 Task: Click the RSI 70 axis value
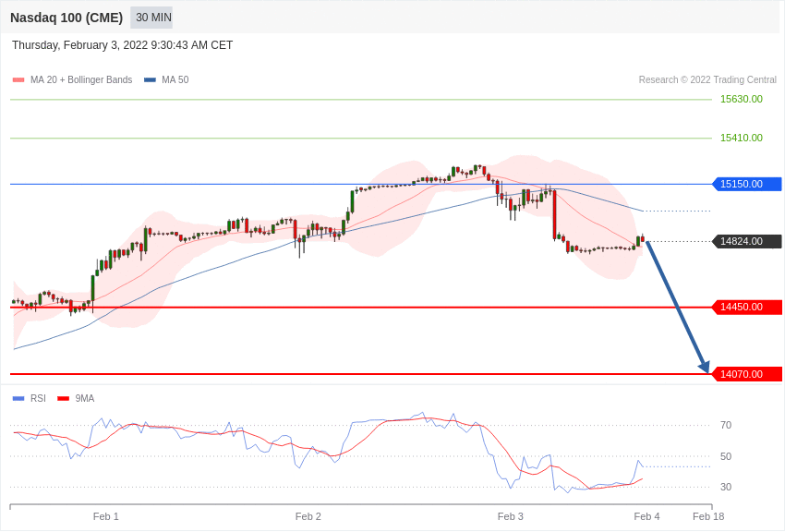click(x=726, y=426)
